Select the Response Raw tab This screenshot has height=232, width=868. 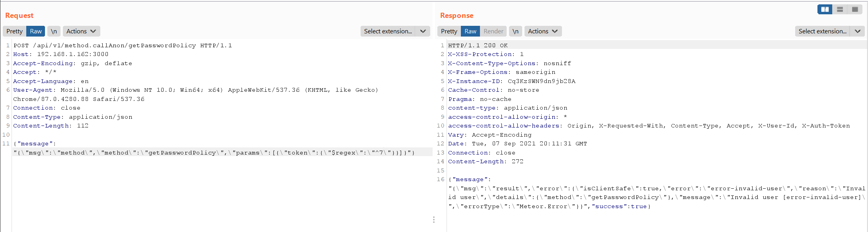click(x=470, y=31)
